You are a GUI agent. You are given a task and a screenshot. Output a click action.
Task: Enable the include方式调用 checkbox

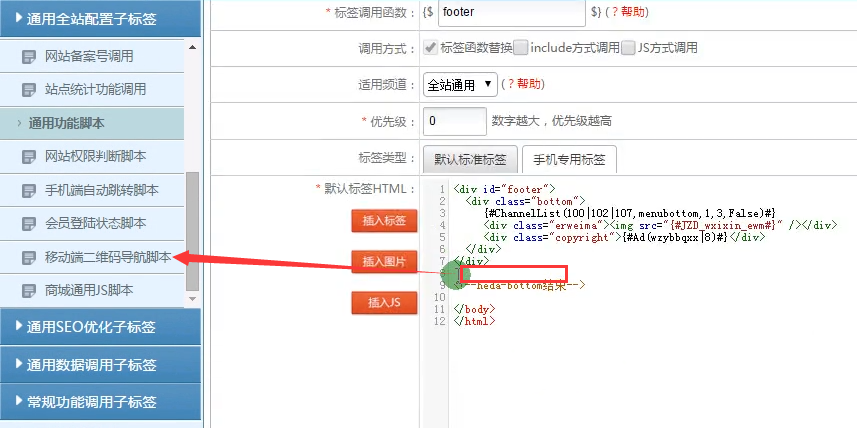coord(521,47)
